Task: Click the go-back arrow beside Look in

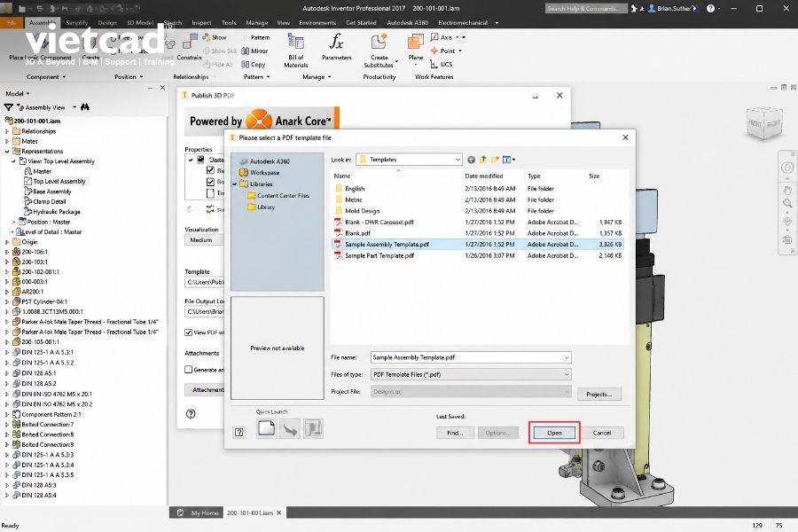Action: point(472,160)
